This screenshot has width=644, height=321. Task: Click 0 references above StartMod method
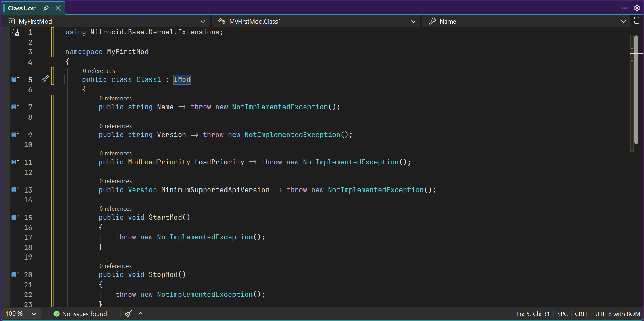116,209
